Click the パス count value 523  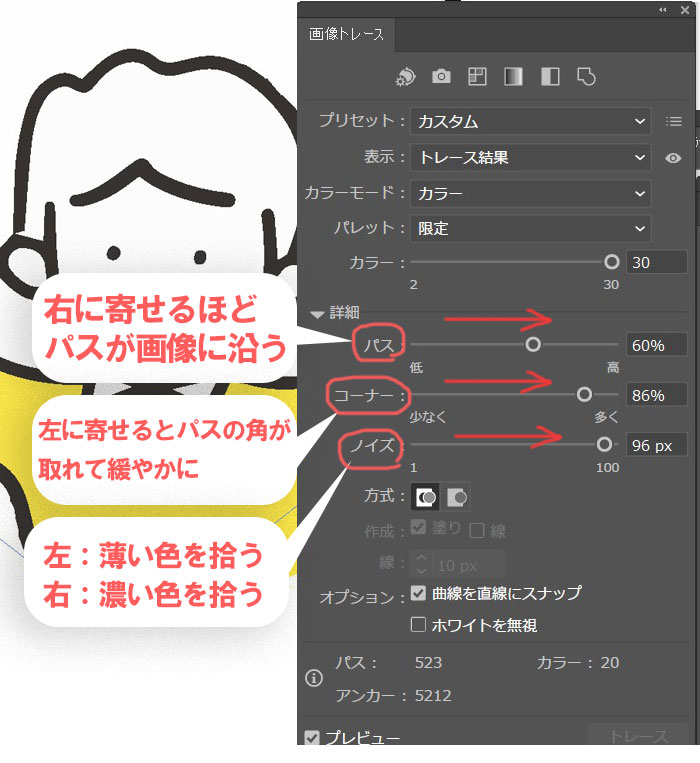coord(428,663)
